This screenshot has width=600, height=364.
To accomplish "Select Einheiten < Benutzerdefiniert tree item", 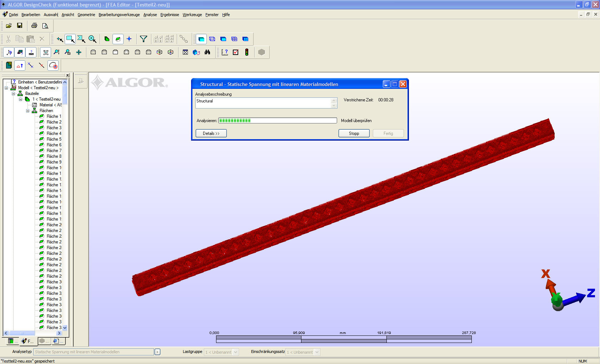I will tap(40, 82).
